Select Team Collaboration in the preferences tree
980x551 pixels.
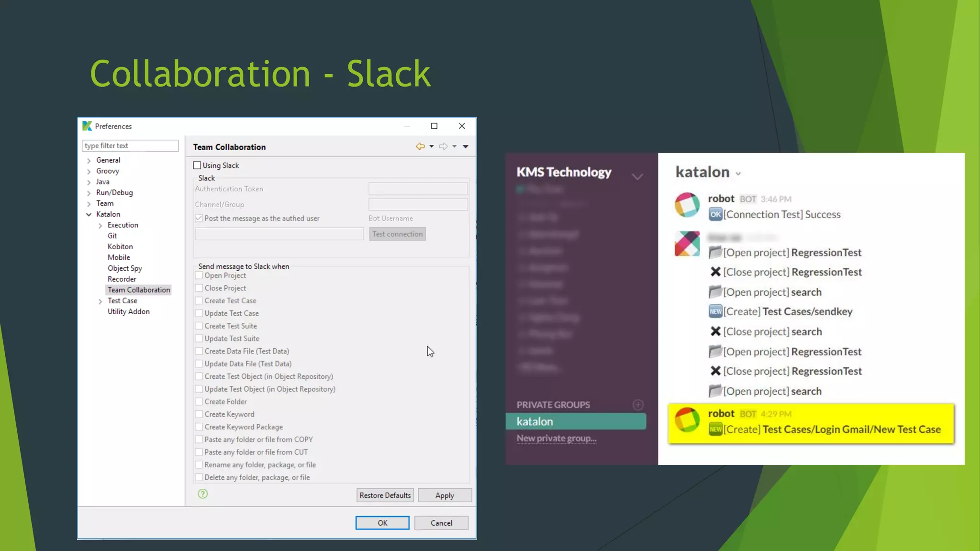139,290
